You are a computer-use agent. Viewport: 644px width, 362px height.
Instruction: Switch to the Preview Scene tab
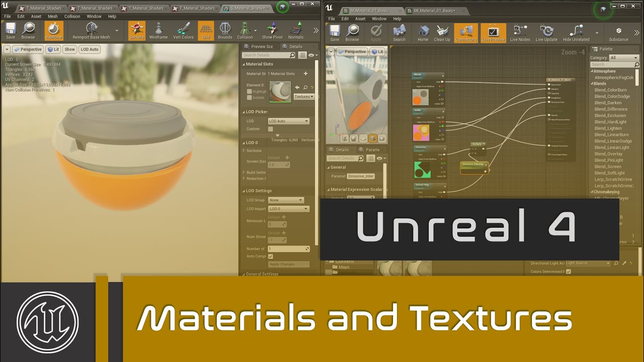pos(261,47)
